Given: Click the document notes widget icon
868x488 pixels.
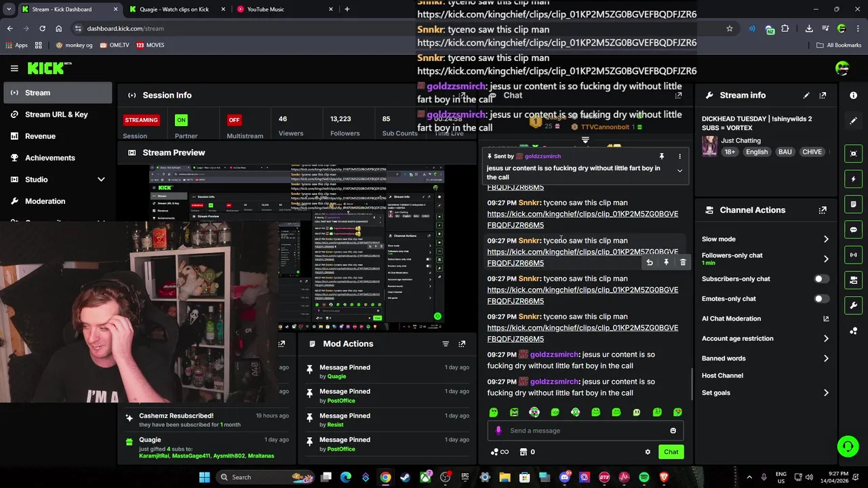Looking at the screenshot, I should tap(853, 204).
